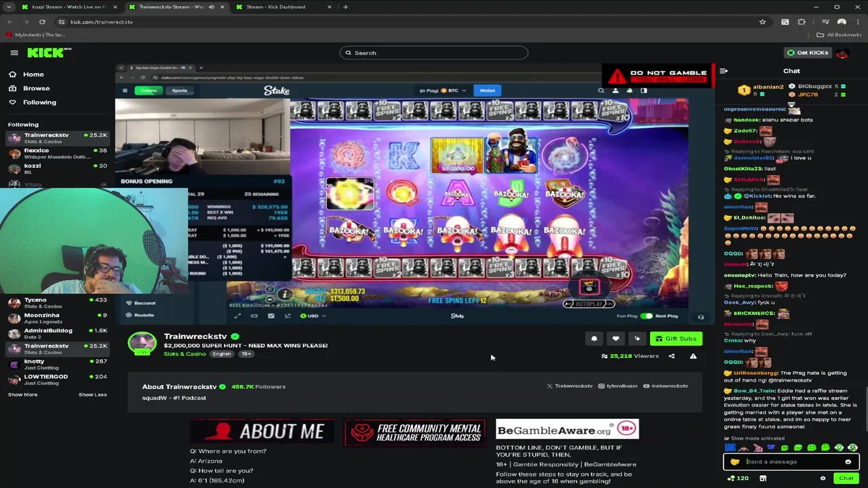The height and width of the screenshot is (488, 868).
Task: Expand recommended list with Show More
Action: [x=22, y=394]
